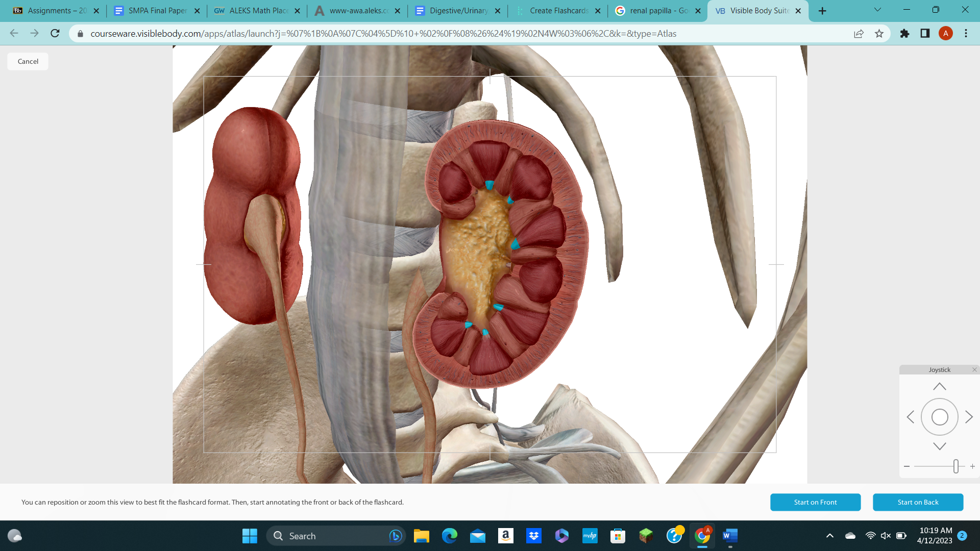Open the Chrome three-dot menu
This screenshot has height=551, width=980.
tap(966, 34)
